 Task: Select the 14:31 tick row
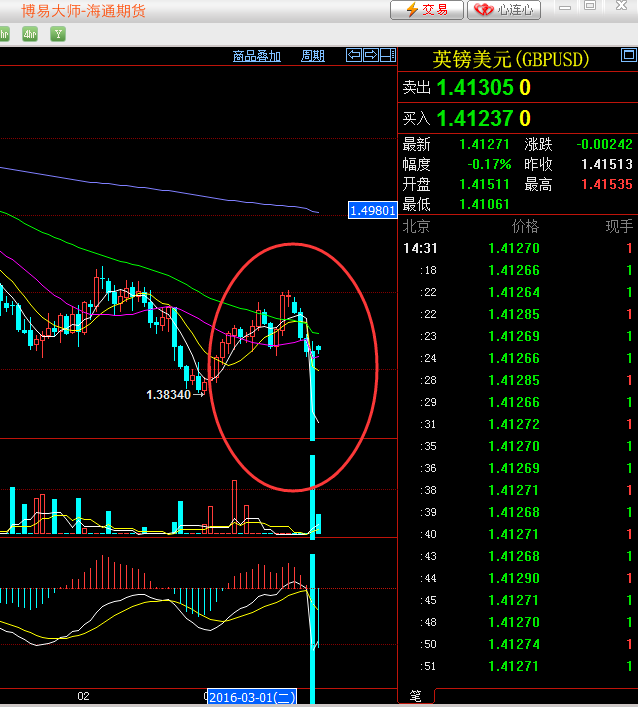pos(517,248)
